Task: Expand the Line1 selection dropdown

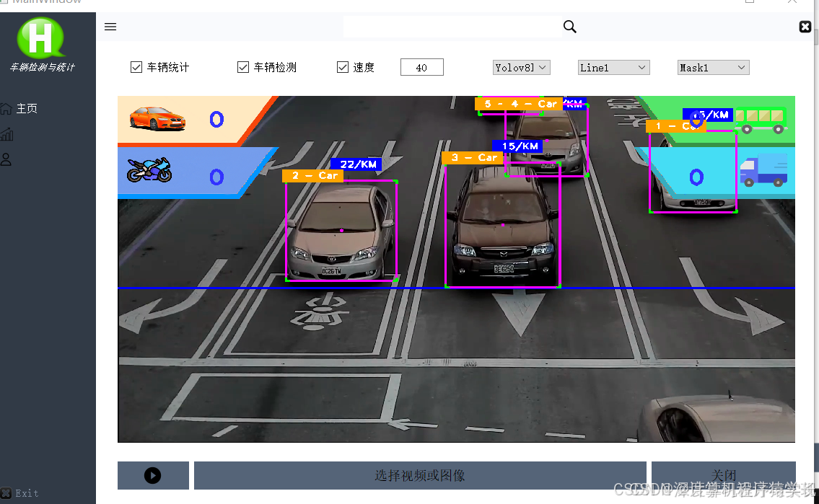Action: [x=613, y=67]
